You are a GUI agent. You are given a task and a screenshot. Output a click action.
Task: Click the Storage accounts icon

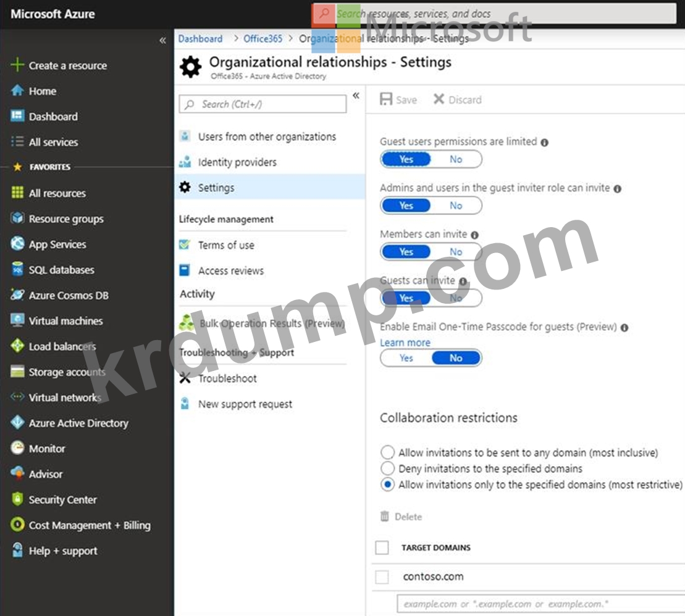tap(17, 372)
